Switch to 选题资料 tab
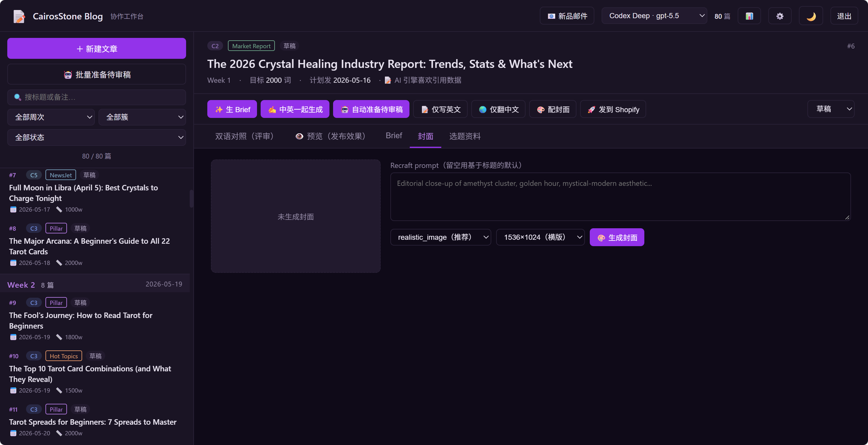868x445 pixels. click(x=465, y=136)
